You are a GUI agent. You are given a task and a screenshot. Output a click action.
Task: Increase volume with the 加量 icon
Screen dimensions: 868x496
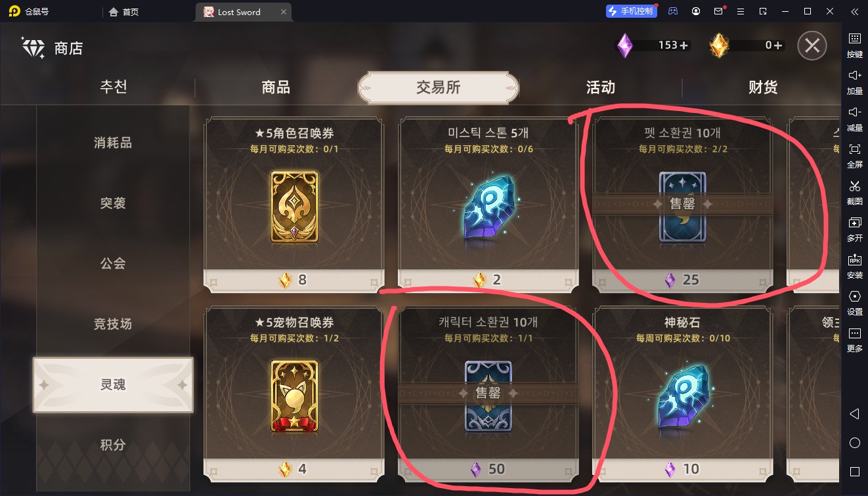click(x=854, y=82)
